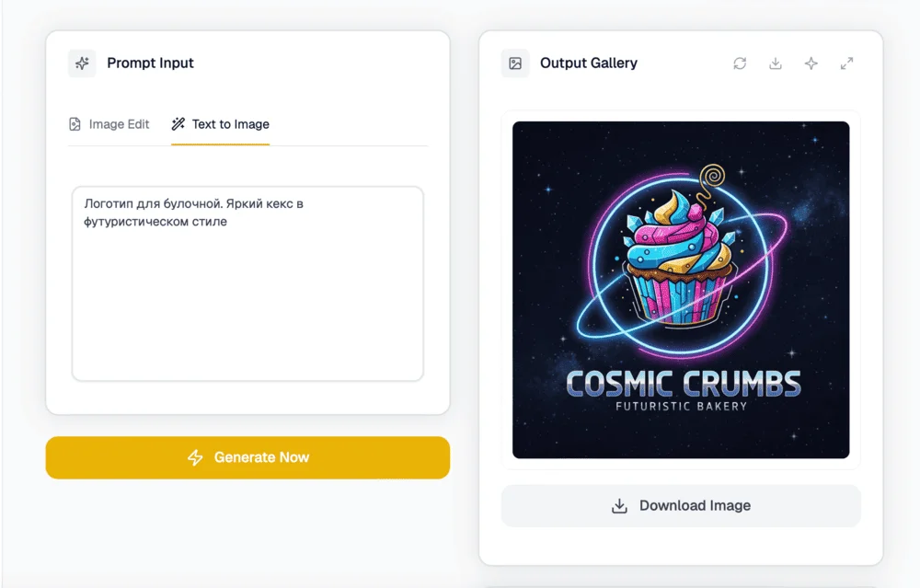
Task: Click the sparkle icon beside Prompt Input
Action: (x=82, y=63)
